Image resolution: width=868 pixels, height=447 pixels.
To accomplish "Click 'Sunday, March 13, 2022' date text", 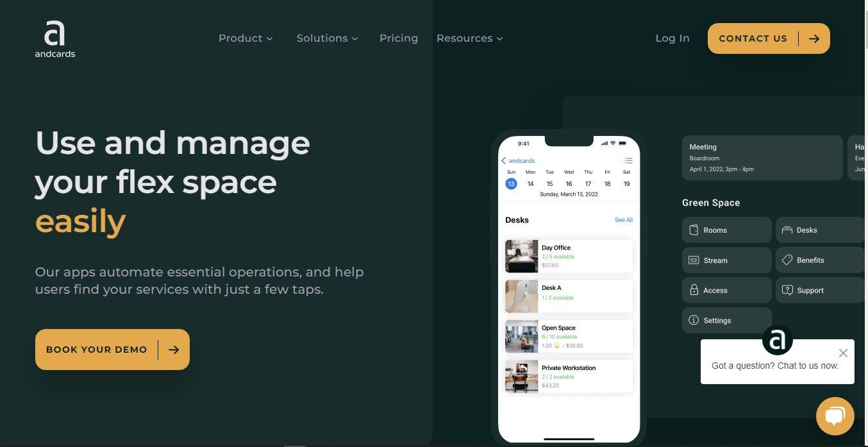I will (x=569, y=194).
